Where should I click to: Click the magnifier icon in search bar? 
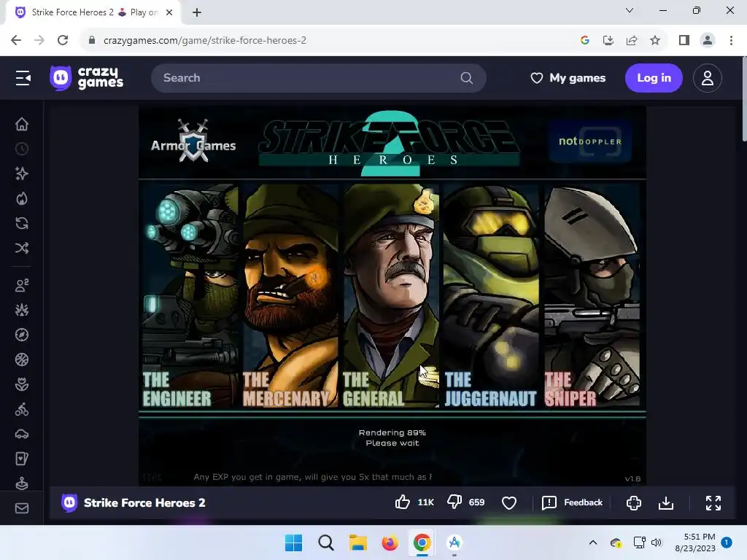(x=467, y=78)
